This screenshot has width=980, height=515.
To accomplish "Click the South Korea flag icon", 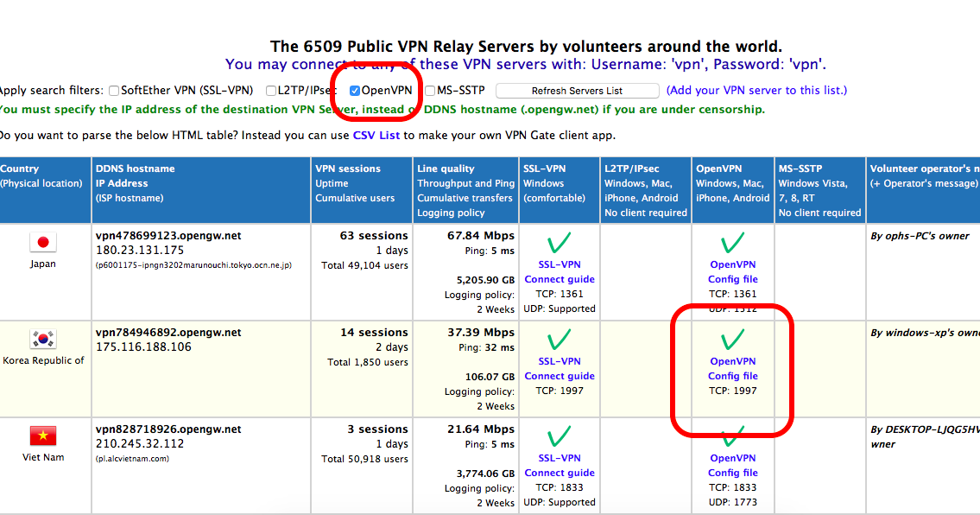I will click(x=42, y=340).
